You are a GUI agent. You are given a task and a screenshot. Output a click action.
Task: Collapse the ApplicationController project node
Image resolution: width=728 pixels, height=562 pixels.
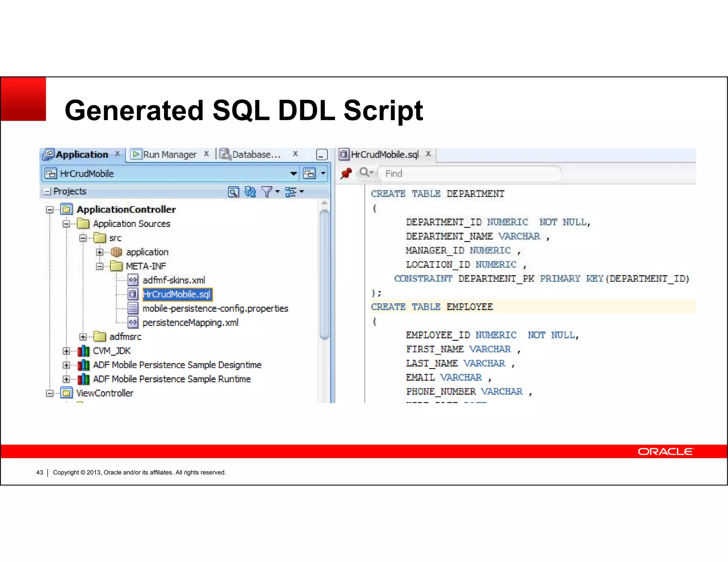click(x=50, y=210)
